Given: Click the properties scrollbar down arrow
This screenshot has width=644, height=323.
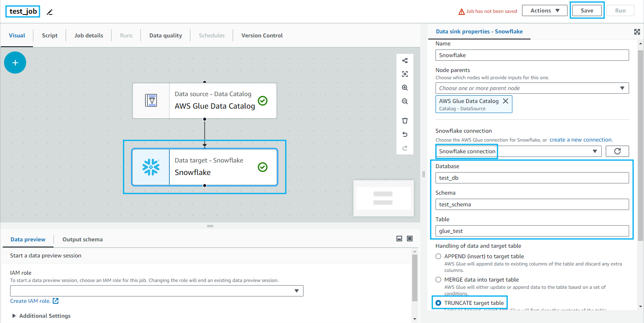Looking at the screenshot, I should coord(640,307).
